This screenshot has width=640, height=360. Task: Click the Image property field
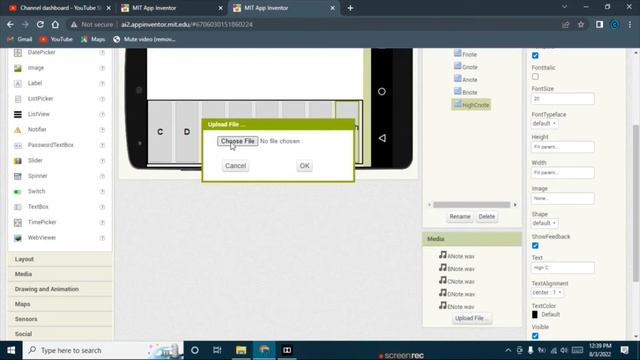562,198
